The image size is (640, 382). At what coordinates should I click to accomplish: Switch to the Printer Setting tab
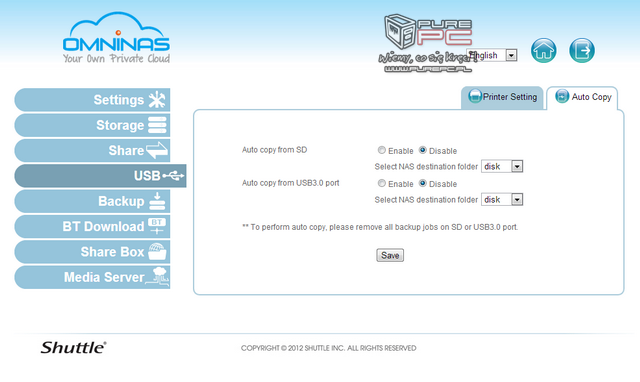[x=502, y=97]
